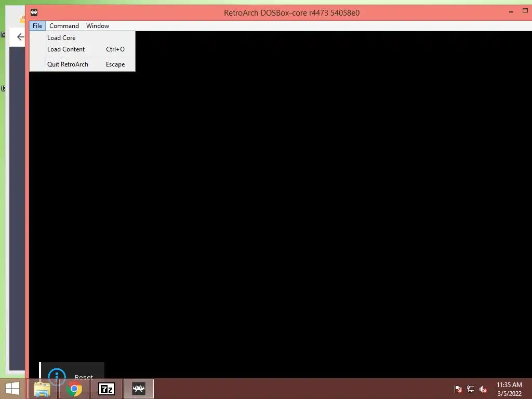Choose Load Core from File menu
This screenshot has height=399, width=532.
click(x=83, y=37)
